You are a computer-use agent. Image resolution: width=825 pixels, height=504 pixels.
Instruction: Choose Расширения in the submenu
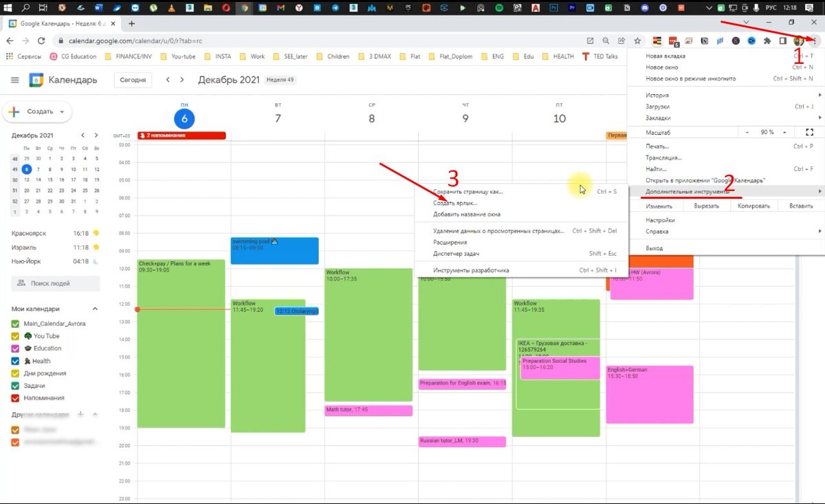(521, 242)
